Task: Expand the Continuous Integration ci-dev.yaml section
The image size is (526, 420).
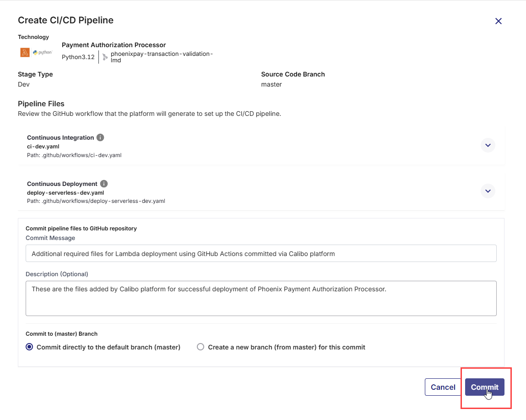Action: (x=488, y=145)
